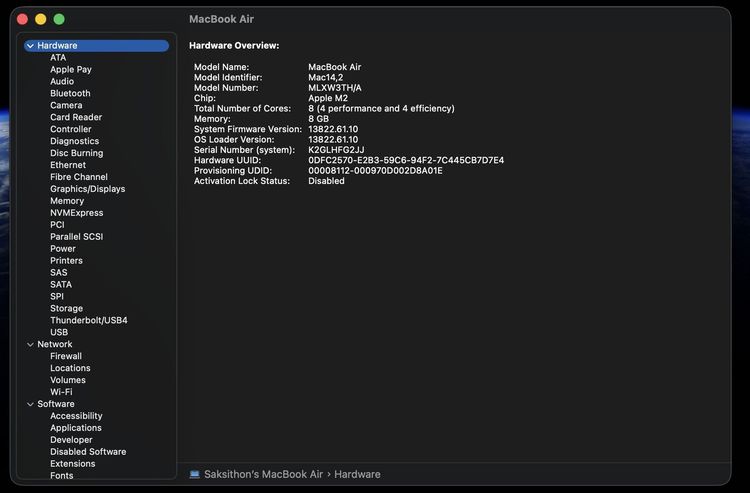Click the Hardware UUID value text
Image resolution: width=750 pixels, height=493 pixels.
click(x=405, y=160)
